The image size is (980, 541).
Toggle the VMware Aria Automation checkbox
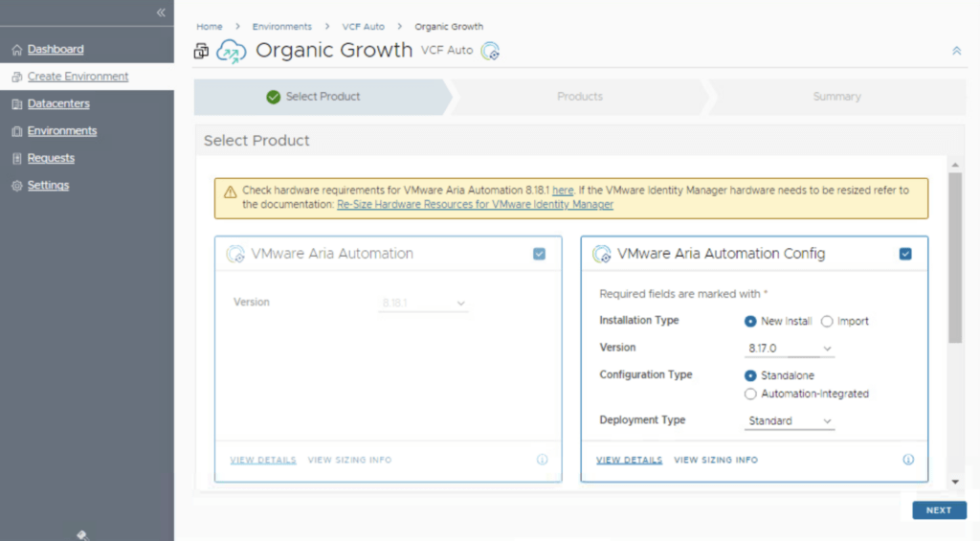[540, 254]
